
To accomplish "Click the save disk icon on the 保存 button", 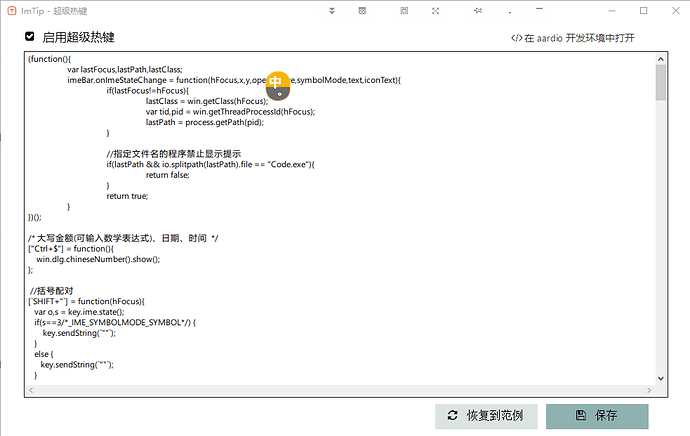I will (580, 415).
